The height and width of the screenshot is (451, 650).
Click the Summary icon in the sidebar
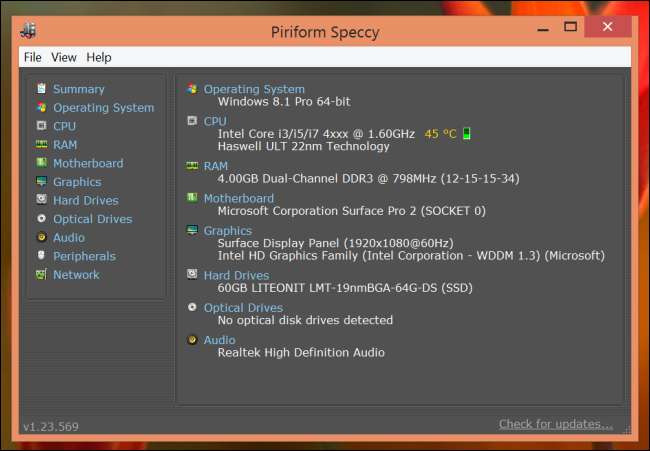(x=41, y=89)
